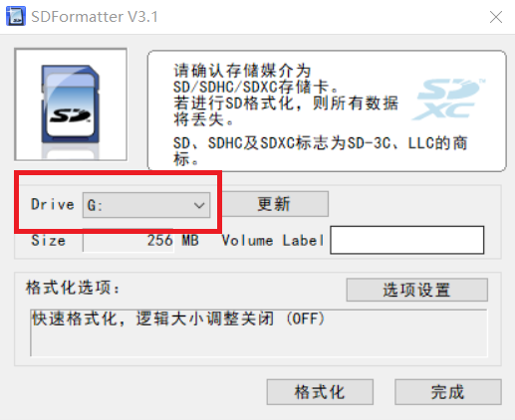Click the blue SD card picture
The image size is (515, 420).
(71, 105)
